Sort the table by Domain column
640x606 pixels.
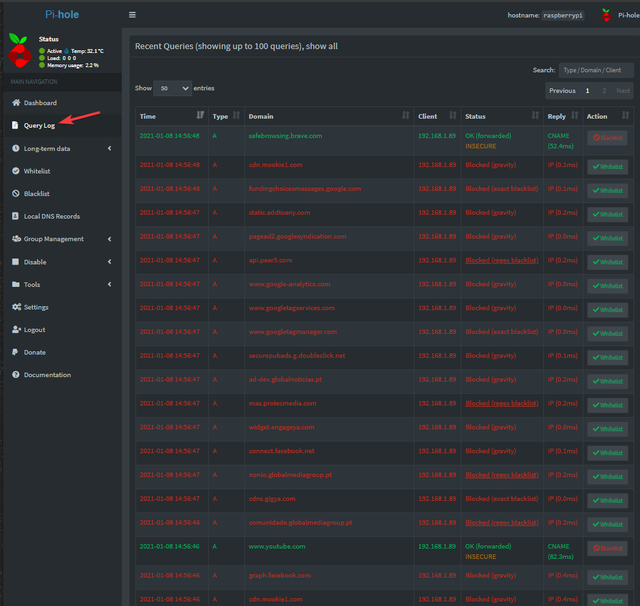click(x=329, y=116)
